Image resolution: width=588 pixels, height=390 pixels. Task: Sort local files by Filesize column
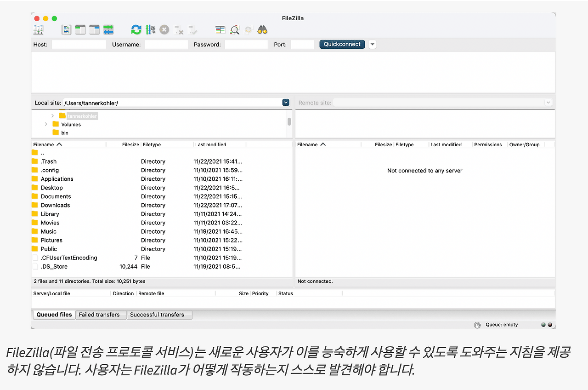click(123, 144)
